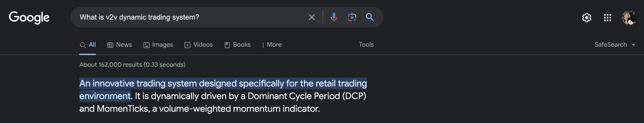Expand the SafeSearch dropdown
The width and height of the screenshot is (644, 123).
[x=611, y=45]
